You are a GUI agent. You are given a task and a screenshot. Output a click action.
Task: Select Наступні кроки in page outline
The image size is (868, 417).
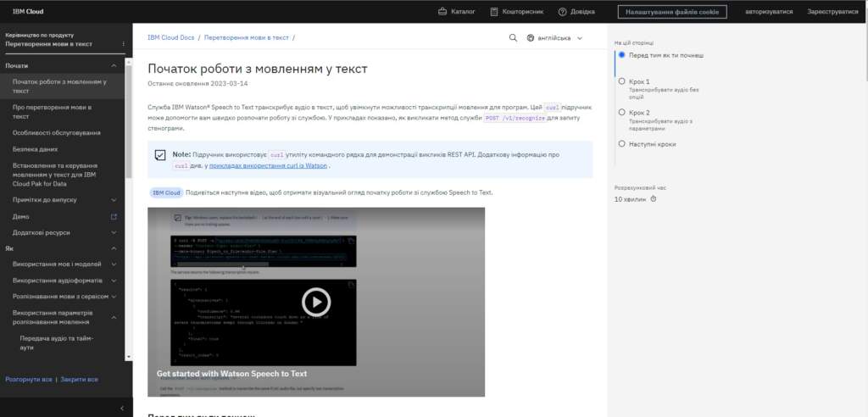(x=647, y=144)
